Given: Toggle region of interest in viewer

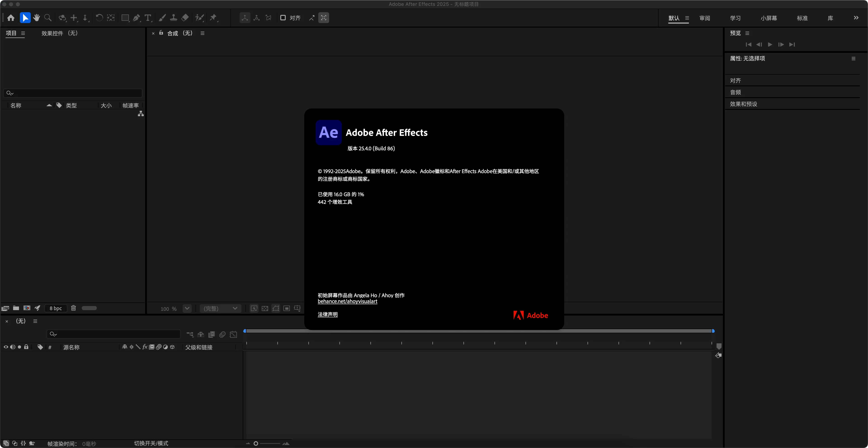Looking at the screenshot, I should tap(286, 309).
